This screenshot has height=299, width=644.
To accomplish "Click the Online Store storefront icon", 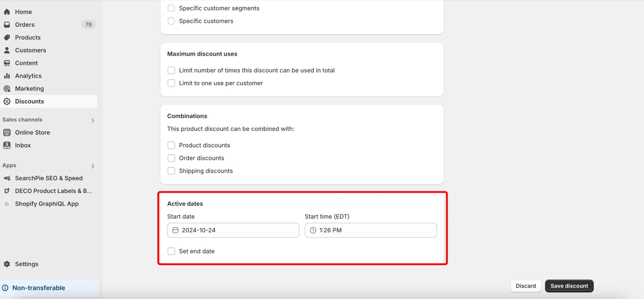I will 7,133.
